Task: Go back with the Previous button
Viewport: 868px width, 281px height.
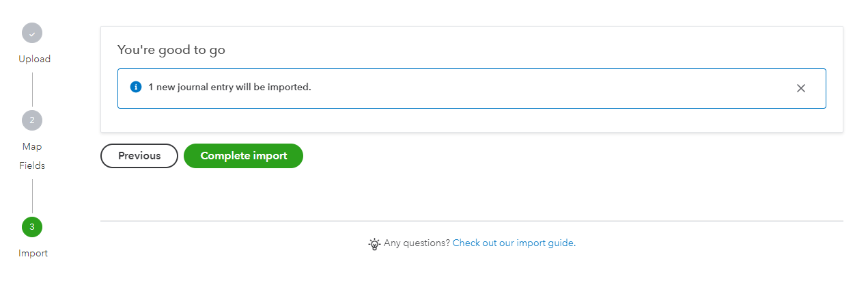Action: (139, 156)
